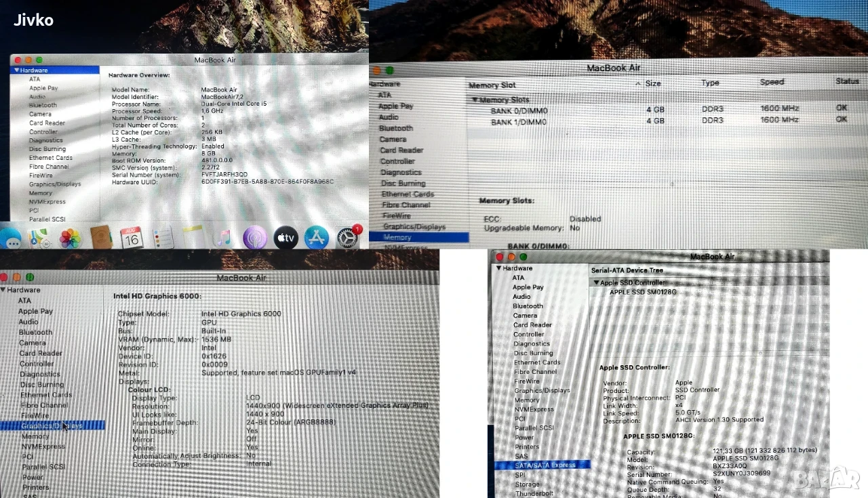Select NVMExpress in the Serial-ATA window sidebar
This screenshot has width=868, height=498.
click(x=534, y=409)
